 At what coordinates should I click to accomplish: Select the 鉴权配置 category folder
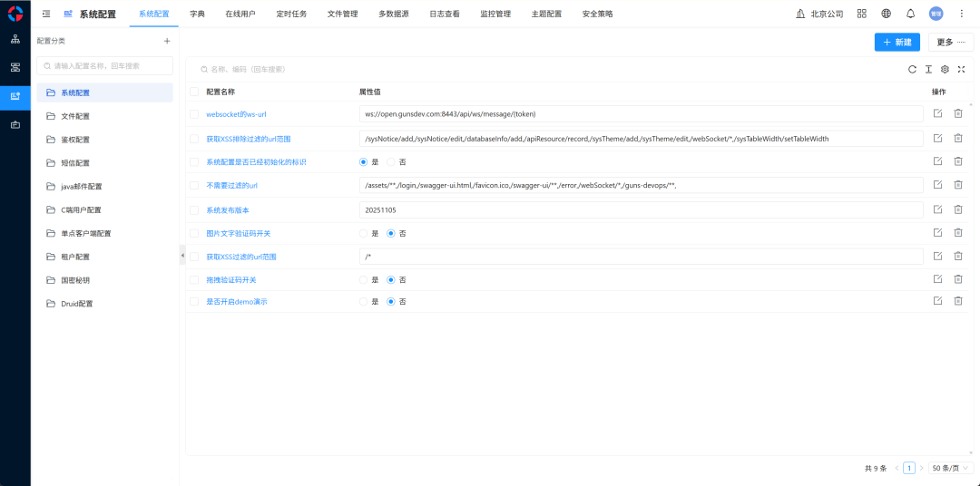[75, 140]
